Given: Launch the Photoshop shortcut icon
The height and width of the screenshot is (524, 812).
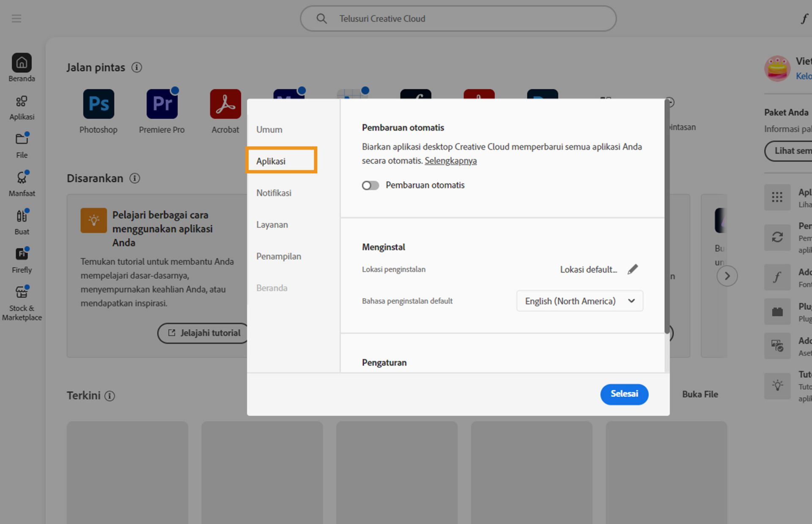Looking at the screenshot, I should click(99, 104).
